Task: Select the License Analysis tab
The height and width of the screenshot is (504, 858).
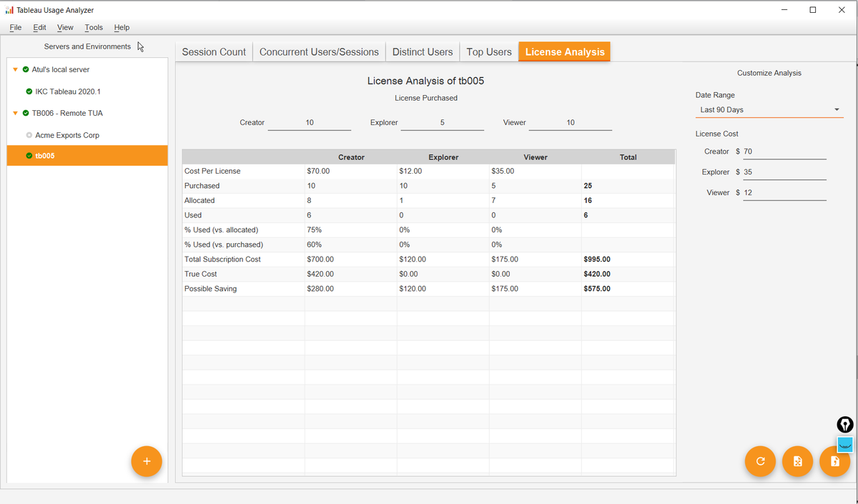Action: pyautogui.click(x=565, y=51)
